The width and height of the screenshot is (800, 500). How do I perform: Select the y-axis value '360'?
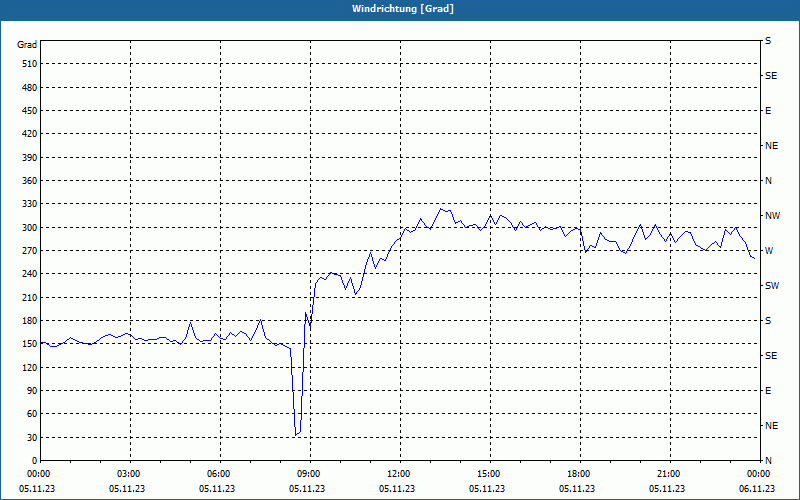pos(30,181)
